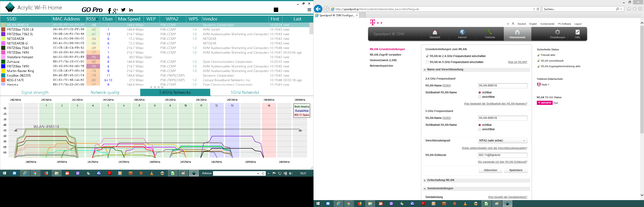Open search provider dropdown beside magnifier

tap(621, 9)
